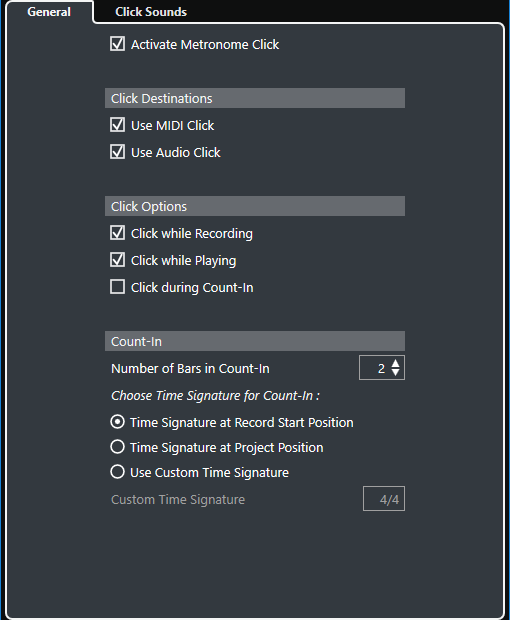Decrease count-in bars with the down arrow
This screenshot has height=620, width=510.
(395, 372)
